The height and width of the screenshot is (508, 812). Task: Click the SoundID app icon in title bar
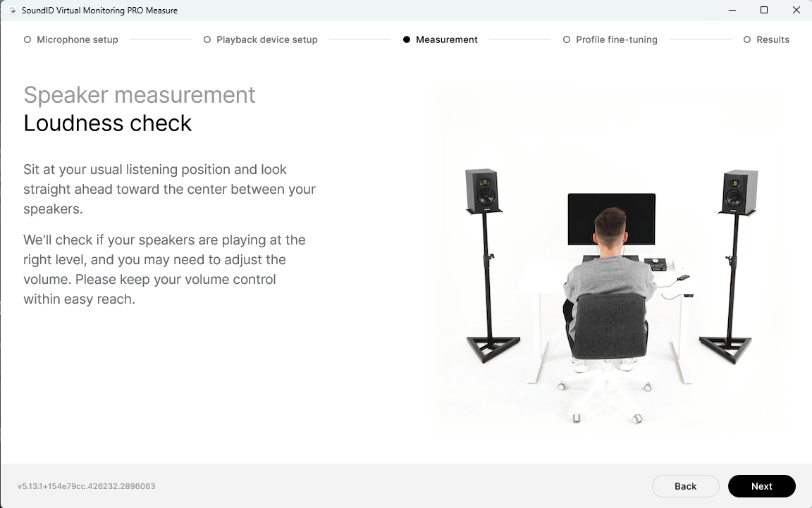click(x=12, y=11)
